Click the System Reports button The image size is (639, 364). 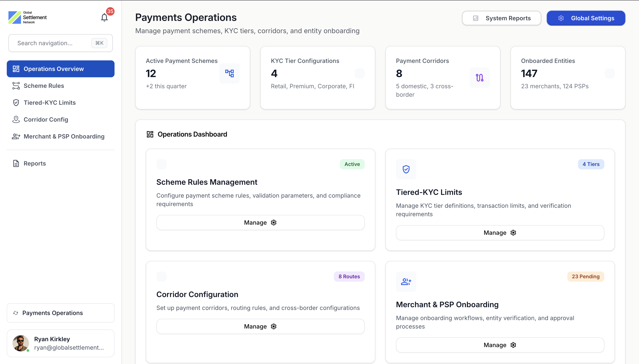click(x=501, y=18)
